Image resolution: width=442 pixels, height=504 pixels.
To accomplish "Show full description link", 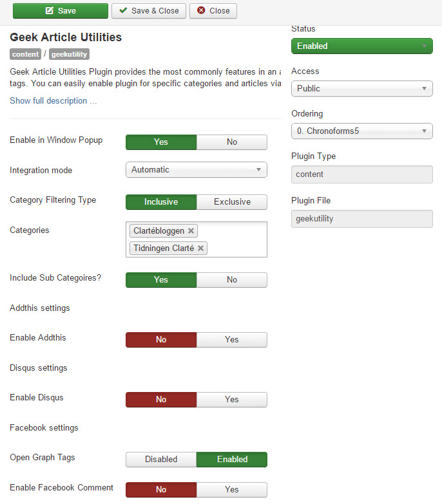I will (53, 100).
